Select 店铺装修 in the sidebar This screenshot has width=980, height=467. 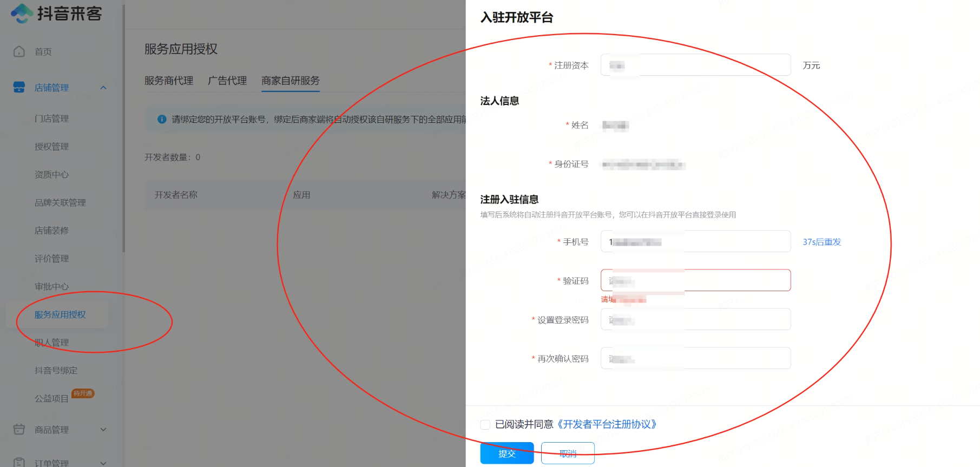pyautogui.click(x=52, y=231)
